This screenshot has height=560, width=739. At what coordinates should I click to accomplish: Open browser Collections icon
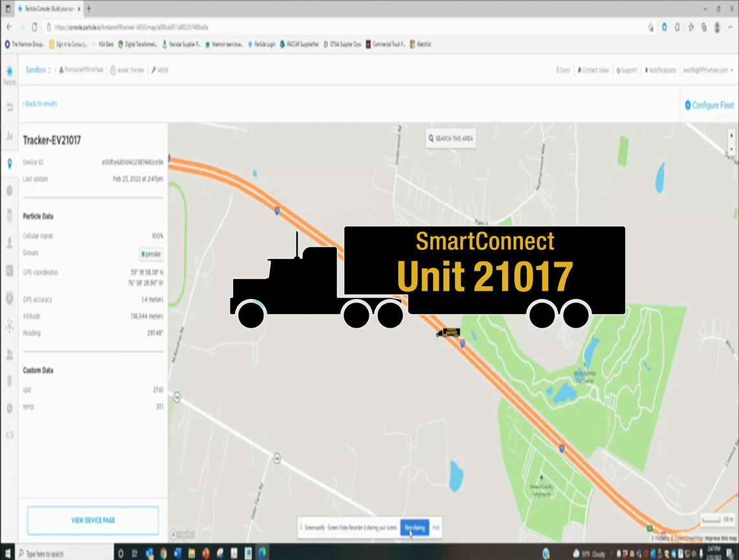704,27
